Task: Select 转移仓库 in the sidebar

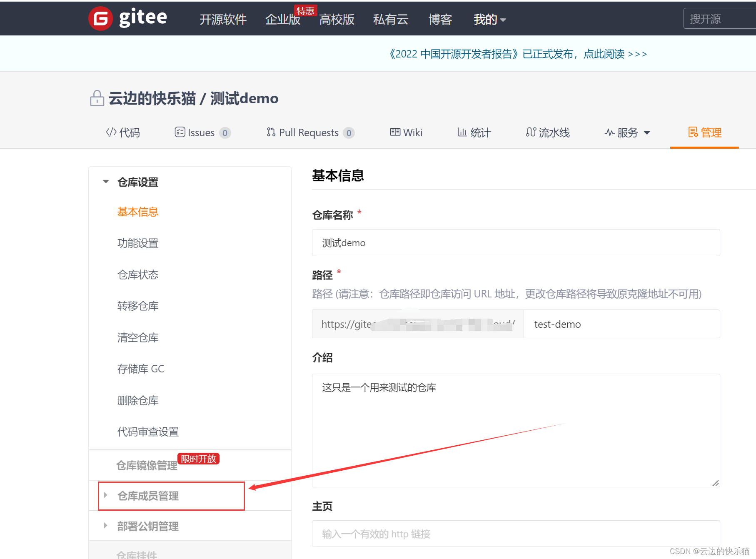Action: (x=138, y=306)
